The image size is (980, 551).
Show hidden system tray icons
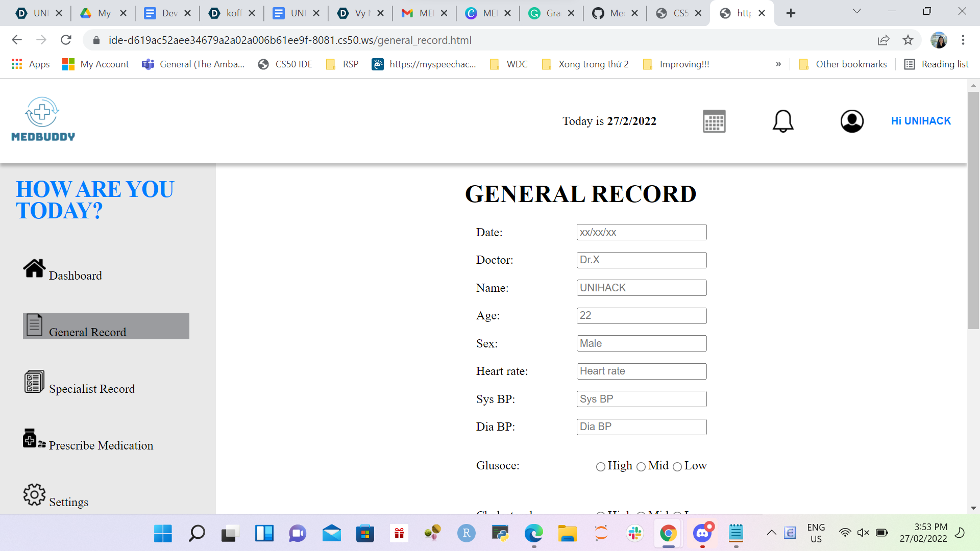772,533
